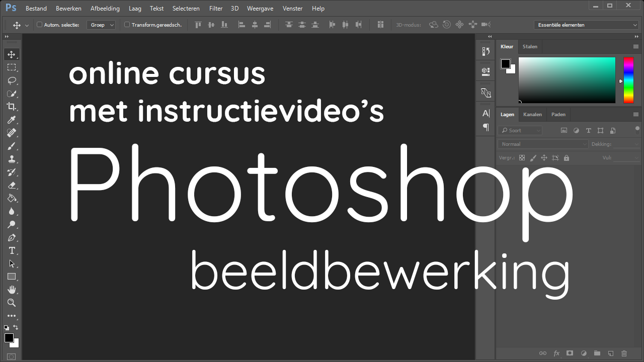This screenshot has height=362, width=644.
Task: Open the Afbeelding menu
Action: click(x=105, y=9)
